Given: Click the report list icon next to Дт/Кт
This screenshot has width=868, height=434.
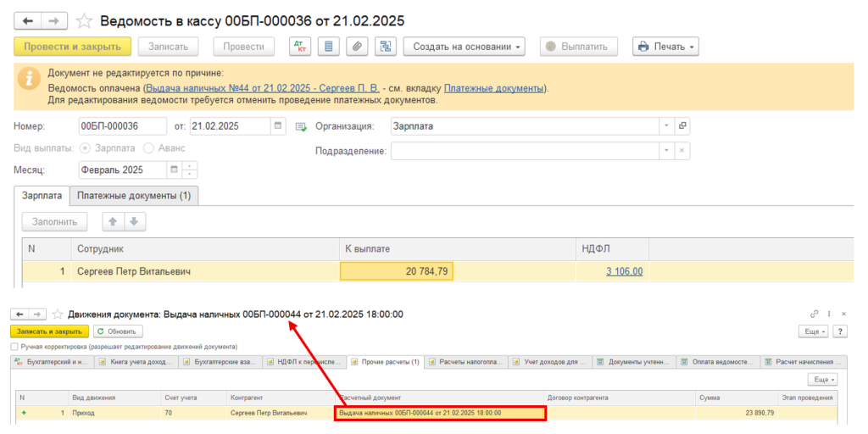Looking at the screenshot, I should [x=329, y=47].
